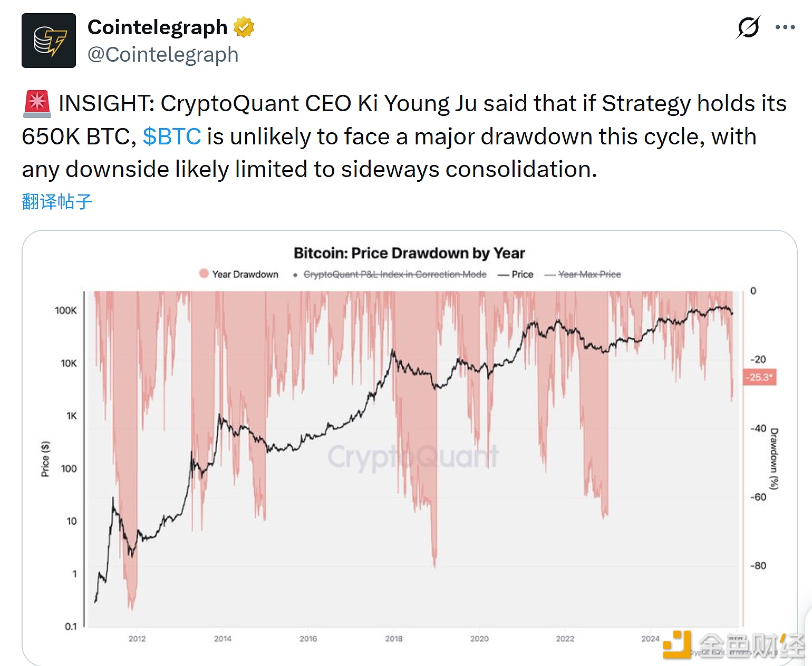Screen dimensions: 812x666
Task: Open the $BTC cashtag page
Action: [x=171, y=136]
